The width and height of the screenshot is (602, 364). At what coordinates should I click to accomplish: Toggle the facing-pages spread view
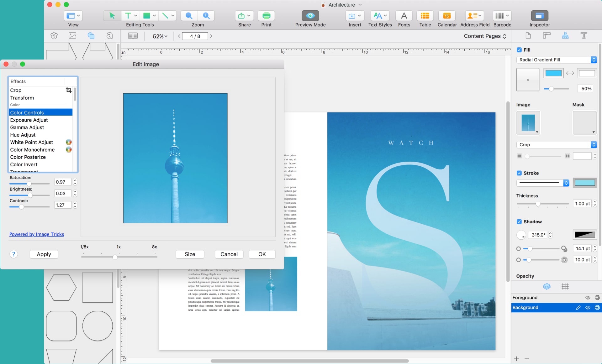[133, 36]
